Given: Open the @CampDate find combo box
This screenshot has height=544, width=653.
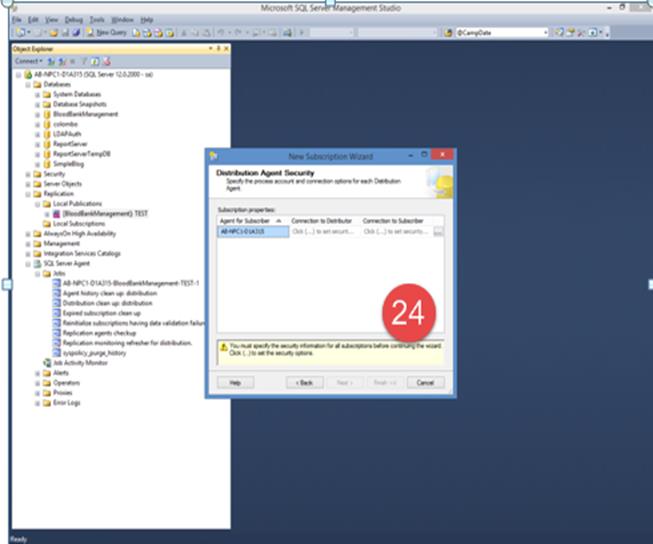Looking at the screenshot, I should [x=545, y=32].
